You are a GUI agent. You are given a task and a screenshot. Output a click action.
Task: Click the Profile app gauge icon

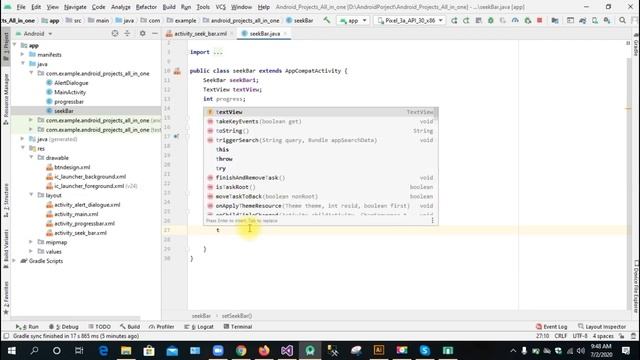515,20
